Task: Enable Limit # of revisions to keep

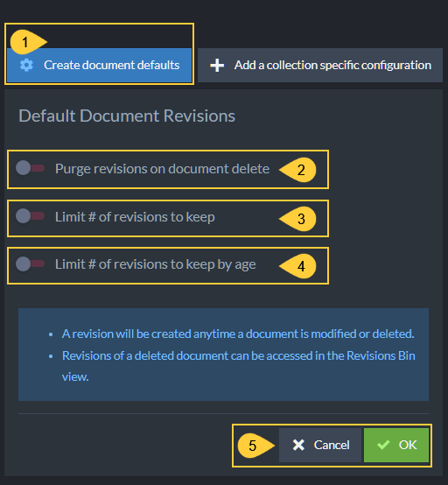Action: (31, 216)
